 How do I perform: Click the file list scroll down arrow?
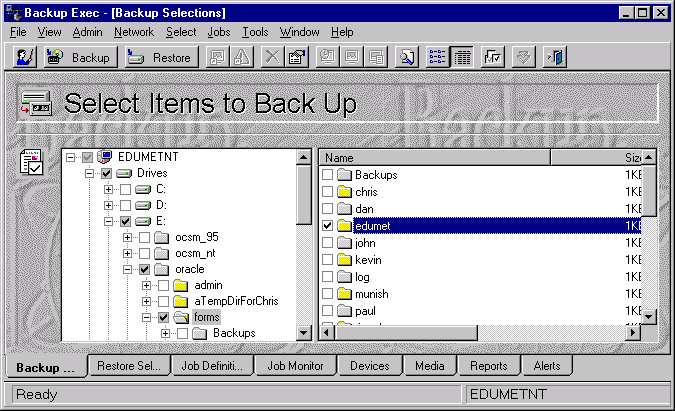[649, 317]
